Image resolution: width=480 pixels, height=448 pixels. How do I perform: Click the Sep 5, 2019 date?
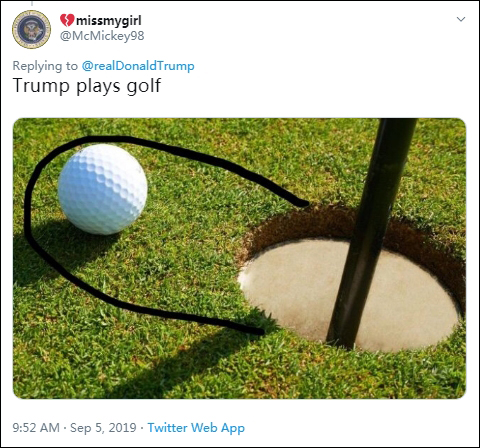[103, 427]
